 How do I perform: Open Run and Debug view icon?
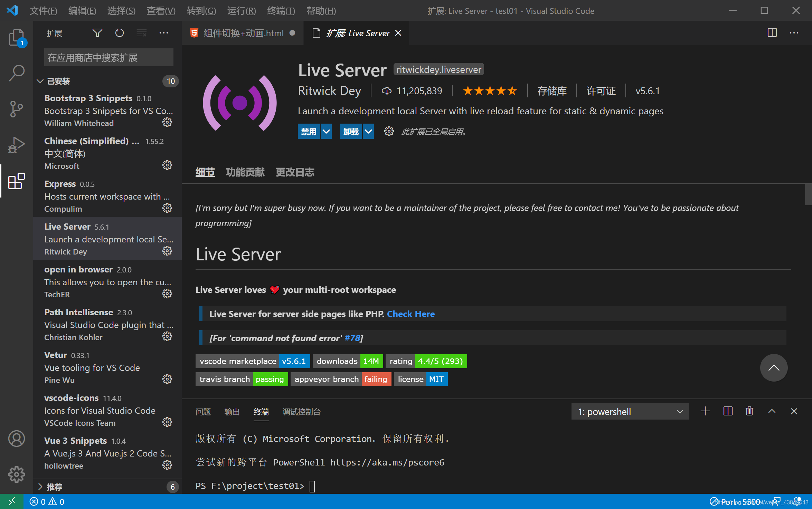pyautogui.click(x=16, y=145)
